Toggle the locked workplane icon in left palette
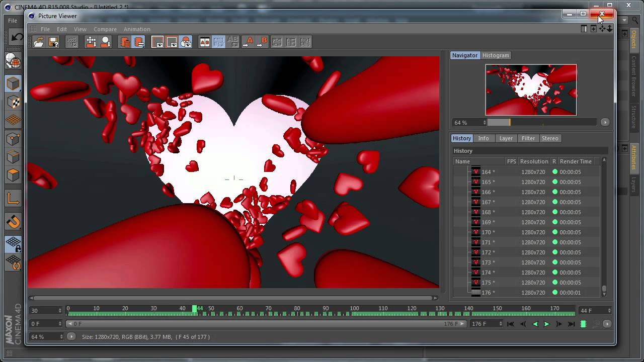Screen dimensions: 644x362 click(13, 244)
